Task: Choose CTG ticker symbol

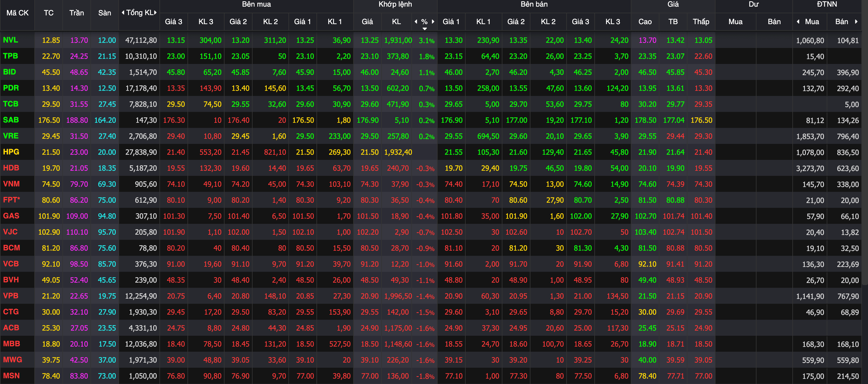Action: point(11,312)
